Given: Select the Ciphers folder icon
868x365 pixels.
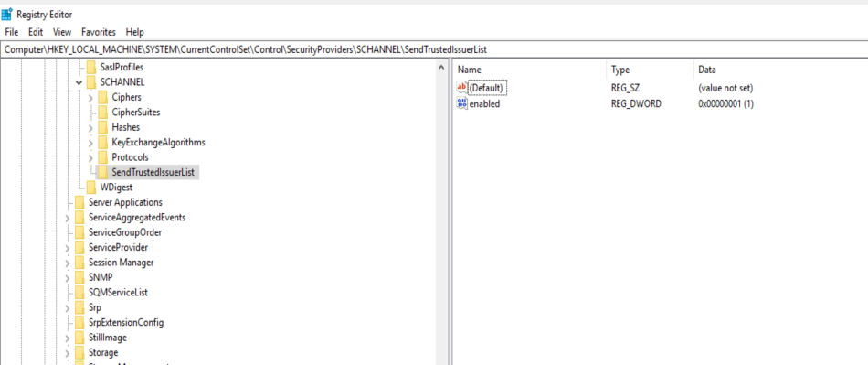Looking at the screenshot, I should 102,98.
